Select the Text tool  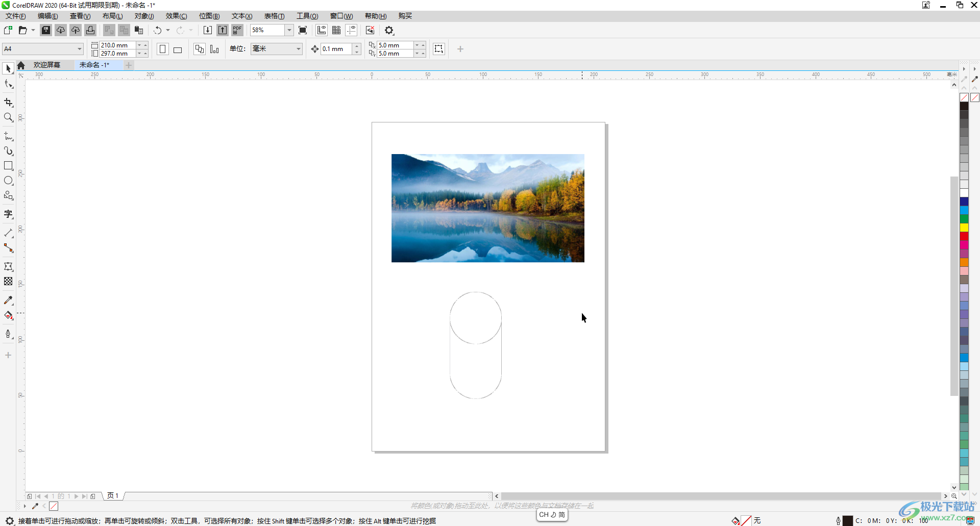(x=8, y=214)
